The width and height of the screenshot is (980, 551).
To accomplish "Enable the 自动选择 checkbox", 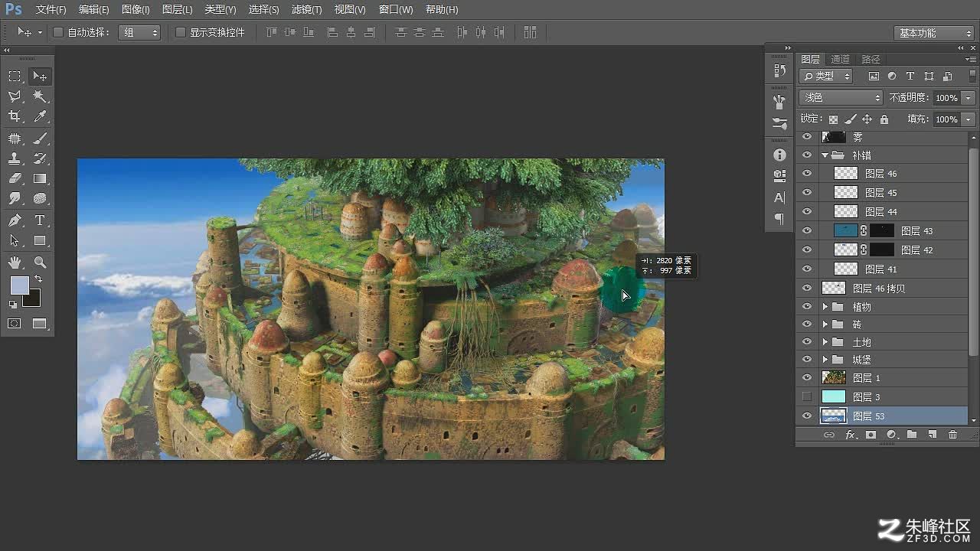I will pyautogui.click(x=57, y=32).
